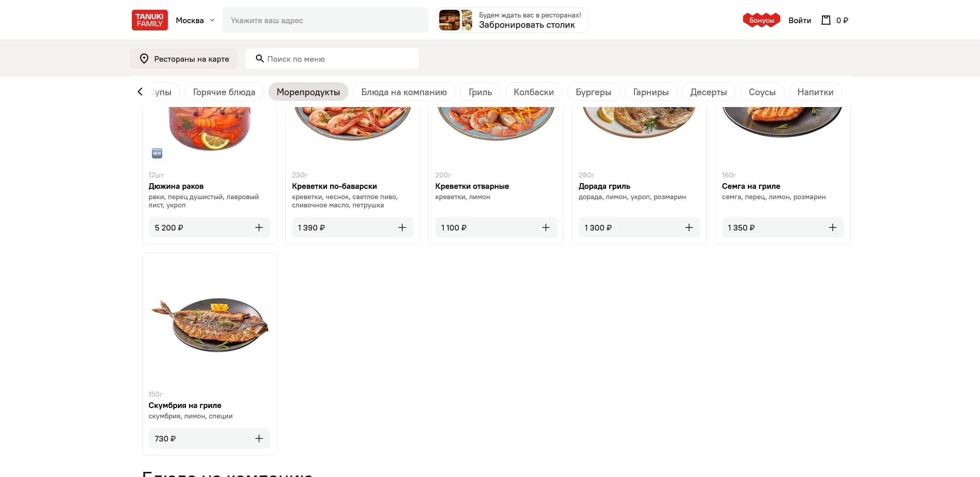Image resolution: width=980 pixels, height=477 pixels.
Task: Click the Войти login link
Action: coord(799,21)
